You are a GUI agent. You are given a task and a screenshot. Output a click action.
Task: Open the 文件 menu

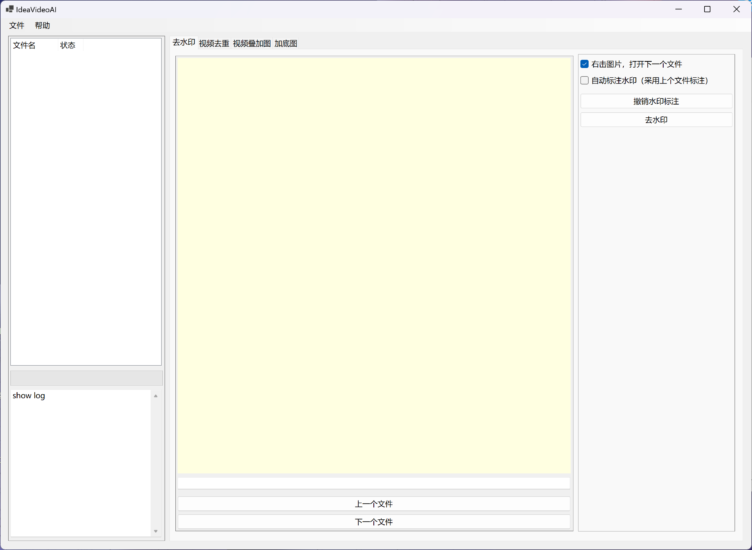[17, 25]
